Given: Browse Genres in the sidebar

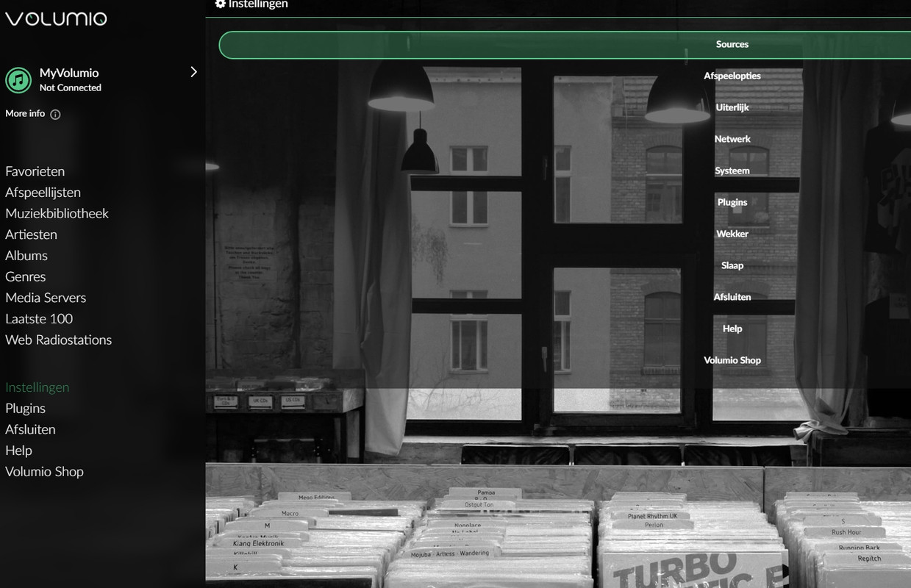Looking at the screenshot, I should pyautogui.click(x=26, y=276).
